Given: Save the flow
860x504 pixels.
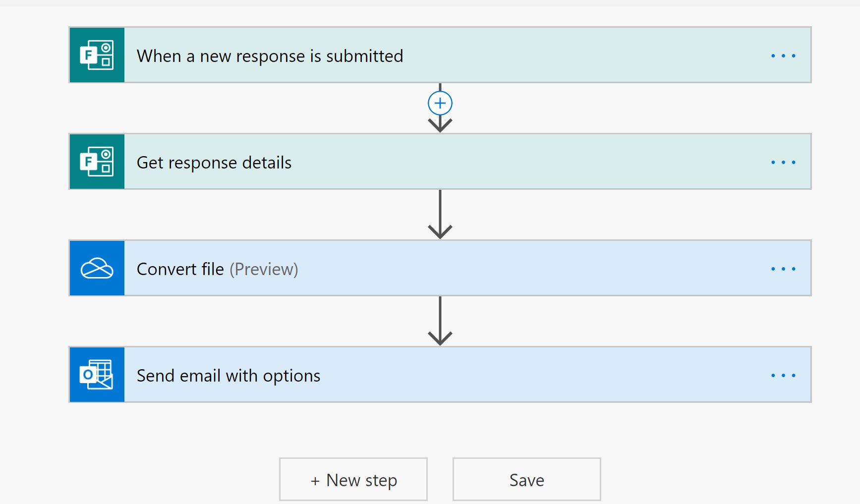Looking at the screenshot, I should (x=526, y=479).
